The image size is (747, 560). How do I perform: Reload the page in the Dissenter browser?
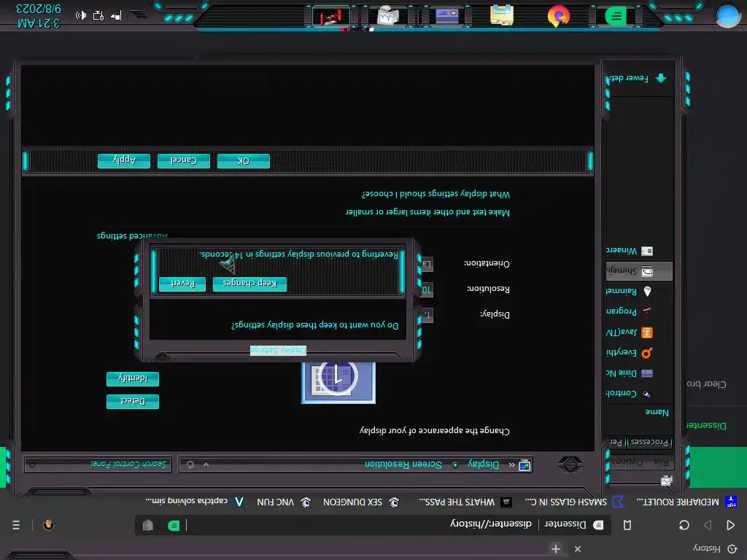click(684, 525)
